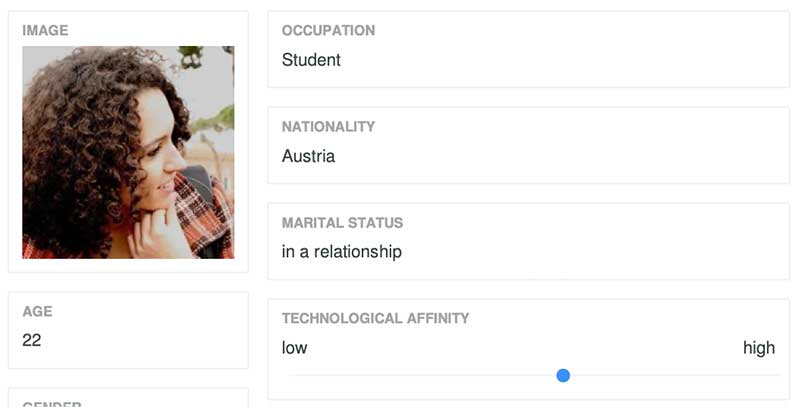Viewport: 800px width, 407px height.
Task: Select the age value 22
Action: tap(32, 340)
